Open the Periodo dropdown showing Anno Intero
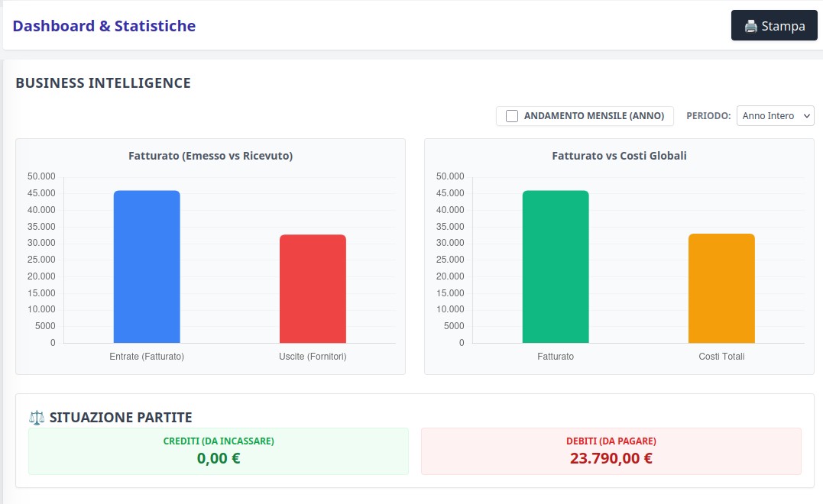 point(775,116)
